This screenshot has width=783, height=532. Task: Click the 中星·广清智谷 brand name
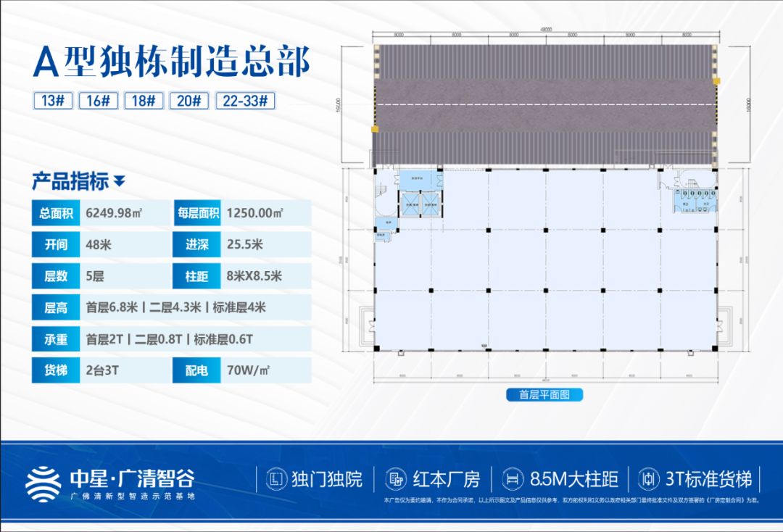tap(133, 478)
